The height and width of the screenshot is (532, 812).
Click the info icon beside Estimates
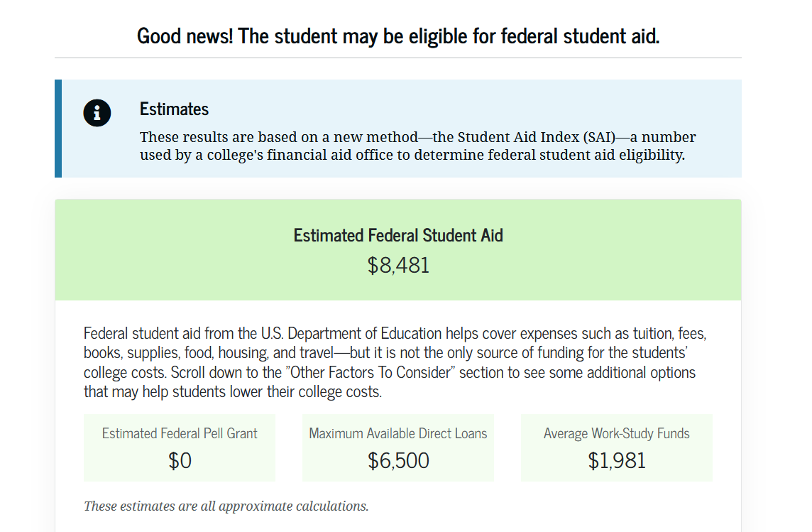97,113
